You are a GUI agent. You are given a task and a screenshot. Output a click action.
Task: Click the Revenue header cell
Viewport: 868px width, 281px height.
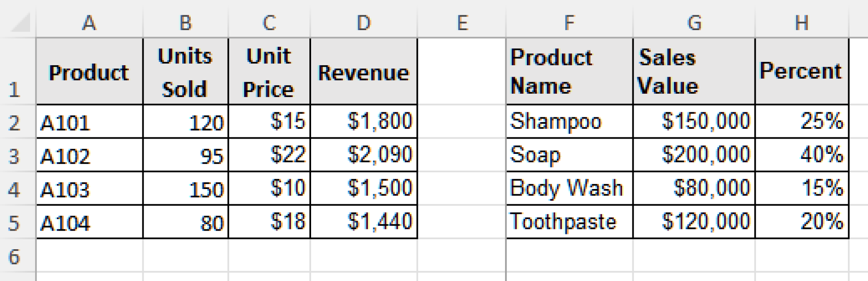click(x=363, y=72)
